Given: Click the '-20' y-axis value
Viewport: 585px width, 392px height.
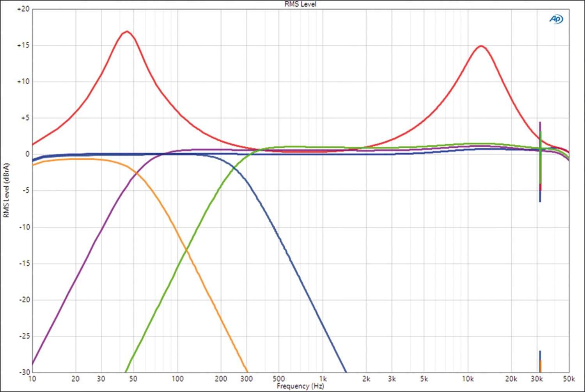Looking at the screenshot, I should [x=24, y=300].
